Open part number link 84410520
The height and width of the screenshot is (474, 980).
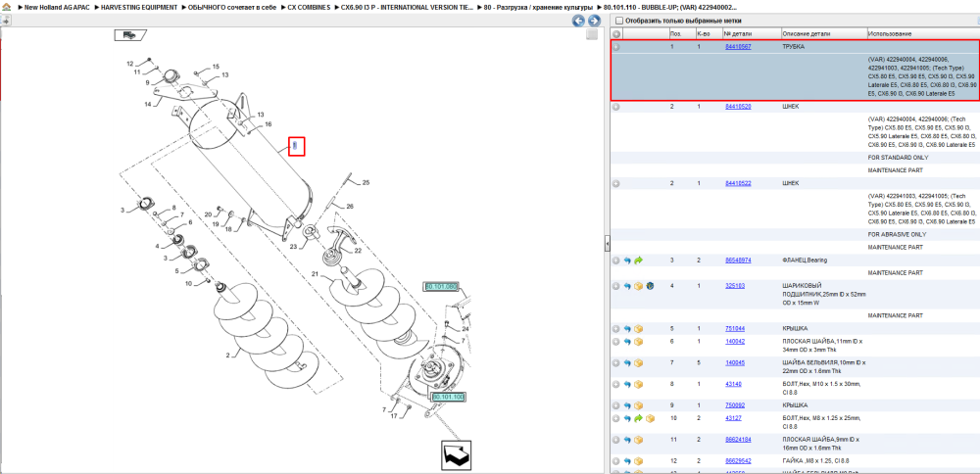click(738, 107)
